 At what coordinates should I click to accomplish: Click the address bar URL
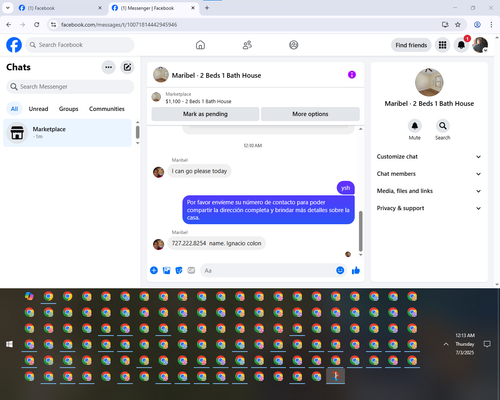click(119, 25)
